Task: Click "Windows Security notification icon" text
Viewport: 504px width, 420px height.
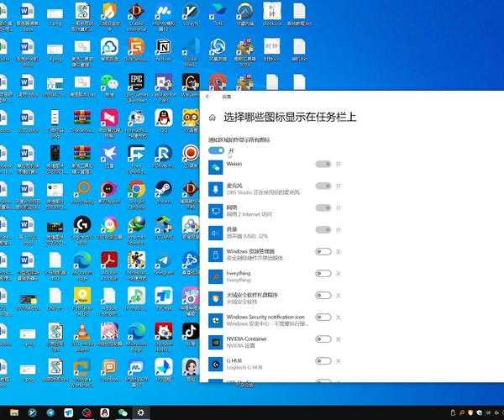Action: (265, 317)
